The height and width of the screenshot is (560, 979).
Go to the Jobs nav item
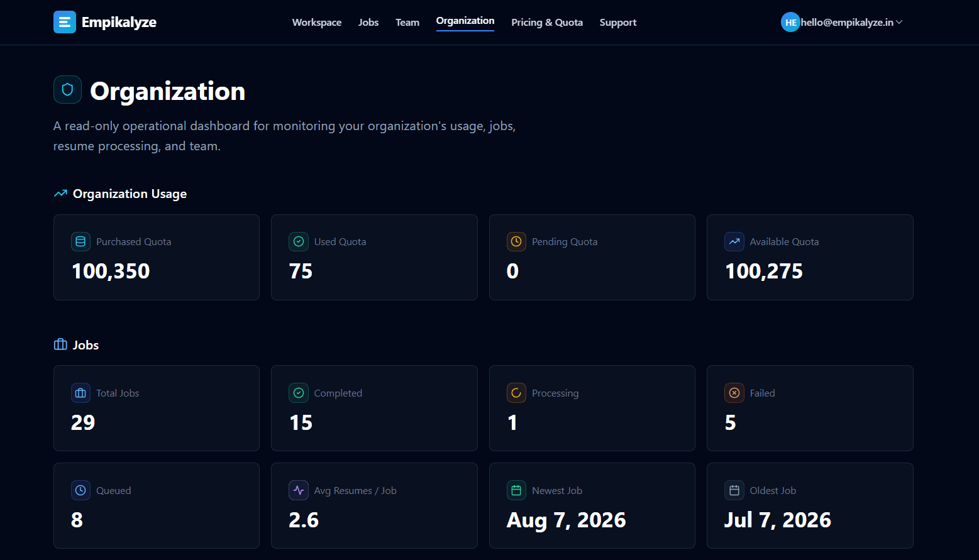pyautogui.click(x=368, y=22)
